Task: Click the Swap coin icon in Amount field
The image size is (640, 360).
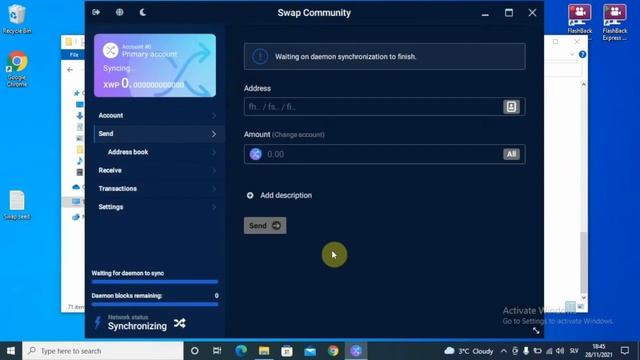Action: click(256, 154)
